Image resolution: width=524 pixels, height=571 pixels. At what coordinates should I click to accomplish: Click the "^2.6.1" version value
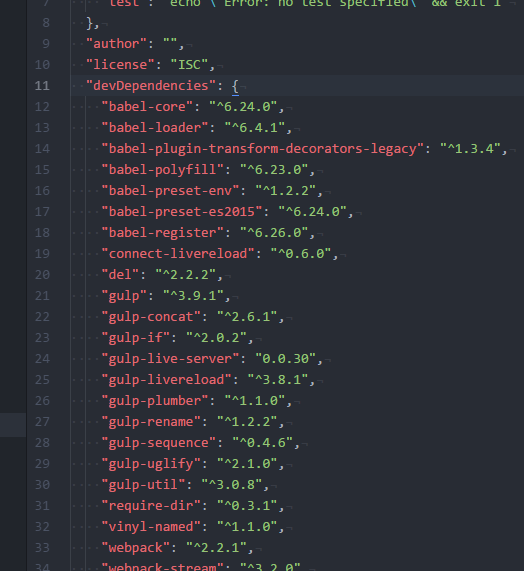pyautogui.click(x=247, y=317)
